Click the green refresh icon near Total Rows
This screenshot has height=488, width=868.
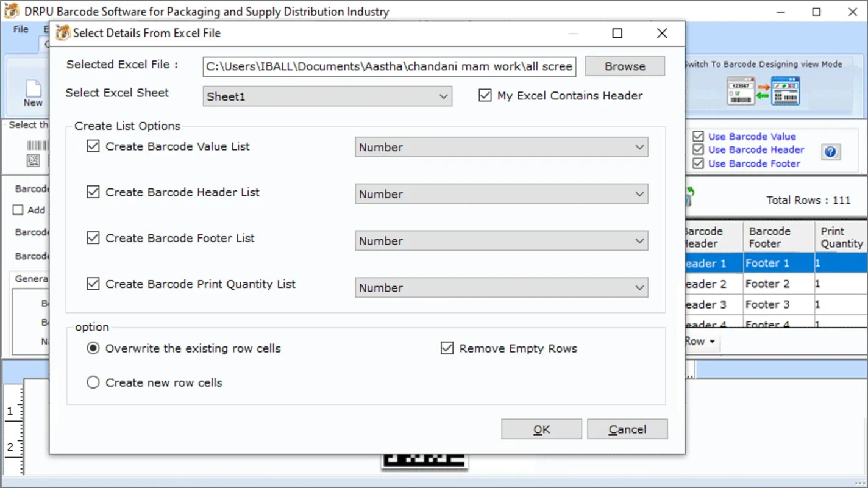[x=690, y=196]
